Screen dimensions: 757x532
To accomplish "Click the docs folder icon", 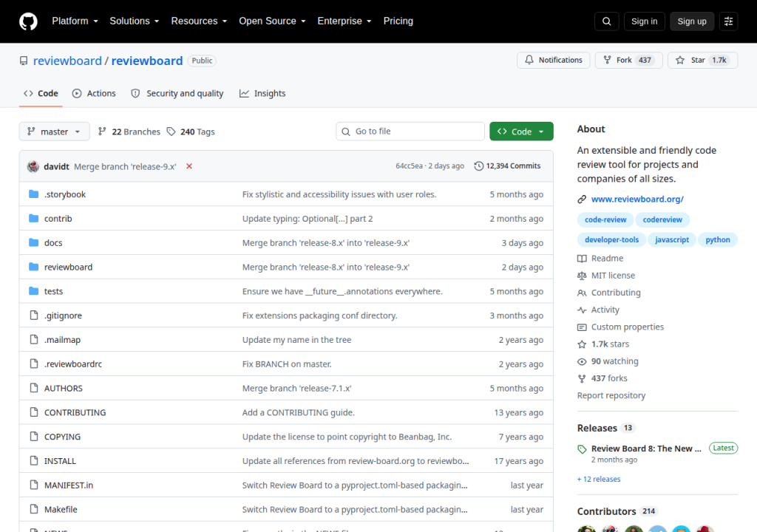I will [33, 242].
